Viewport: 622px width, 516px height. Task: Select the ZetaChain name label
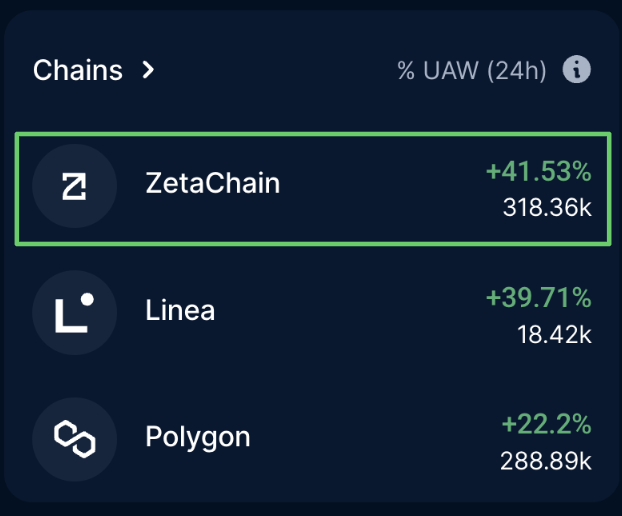(x=213, y=183)
